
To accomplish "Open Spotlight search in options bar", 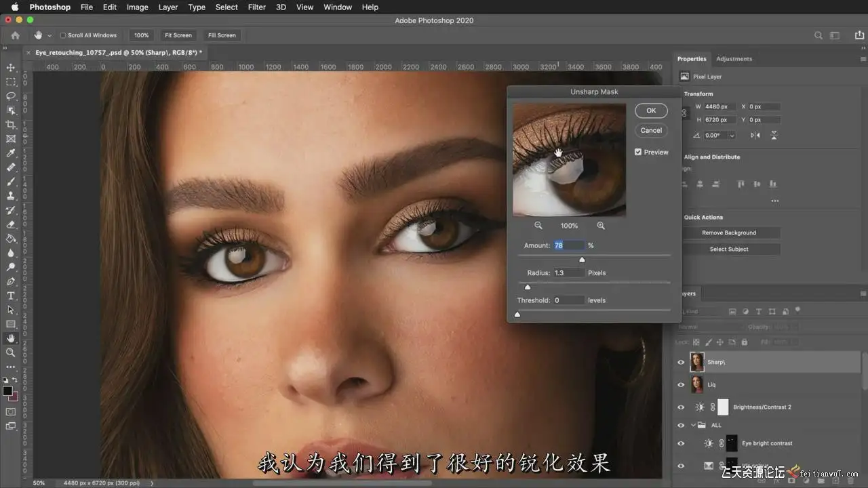I will tap(818, 35).
